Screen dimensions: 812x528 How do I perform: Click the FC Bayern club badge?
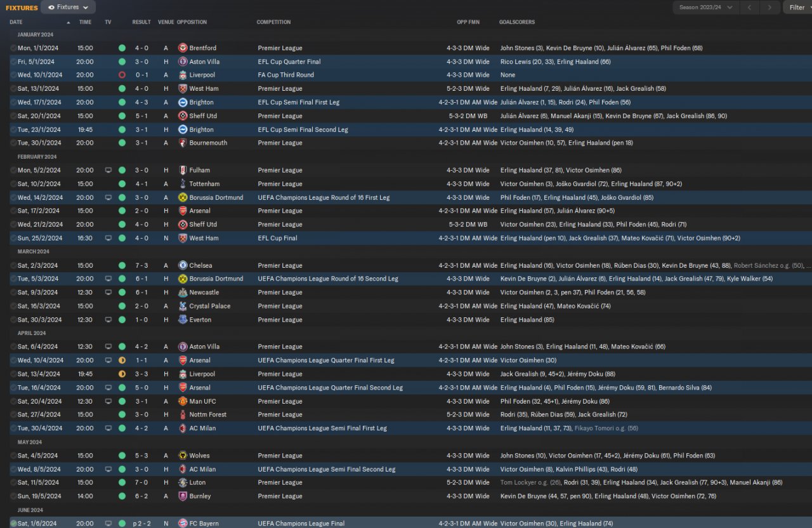point(183,524)
